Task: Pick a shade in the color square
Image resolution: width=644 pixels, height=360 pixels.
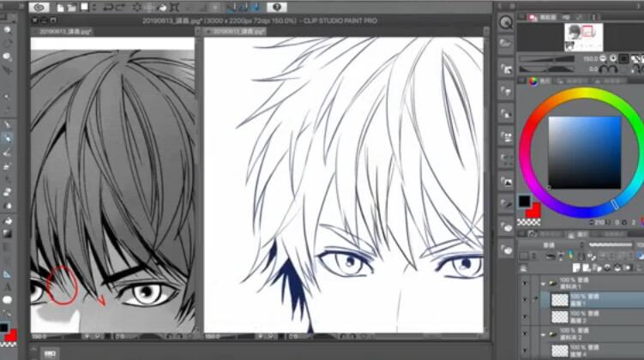Action: click(585, 153)
